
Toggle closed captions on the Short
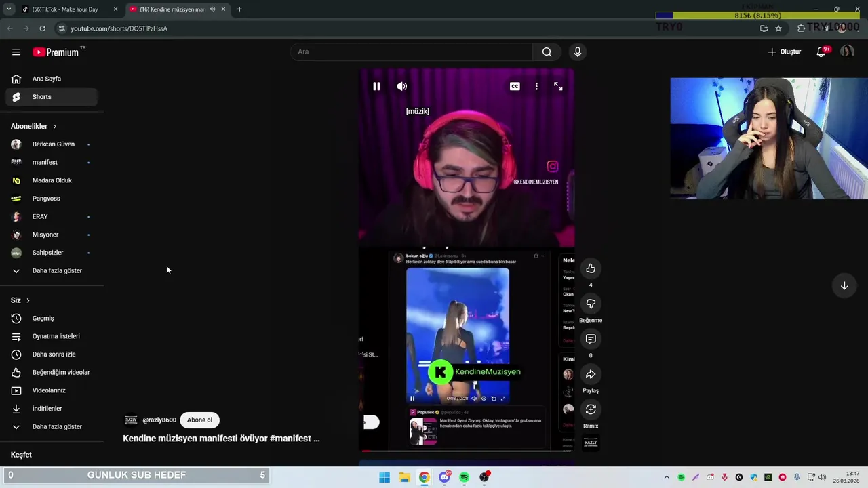pyautogui.click(x=515, y=86)
